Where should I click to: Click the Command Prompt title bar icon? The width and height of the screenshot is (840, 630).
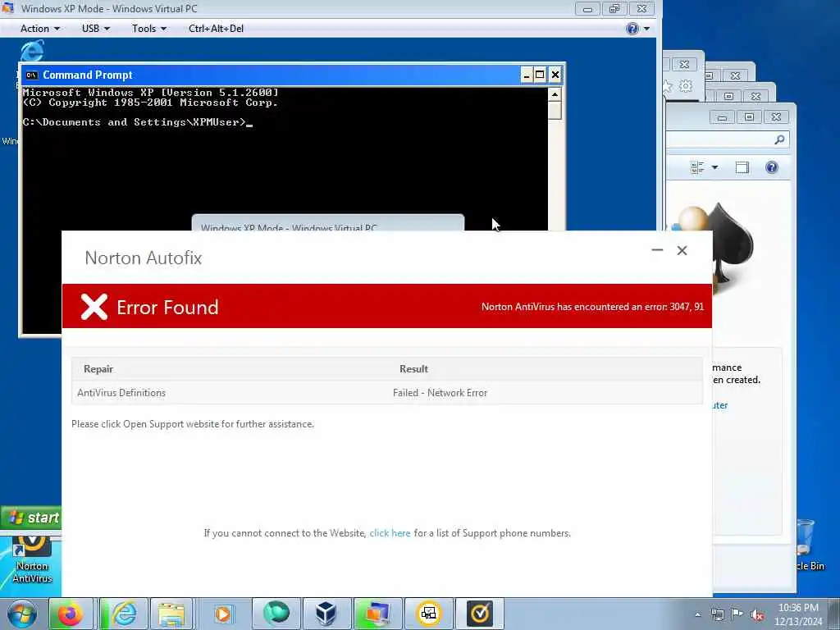pos(32,75)
